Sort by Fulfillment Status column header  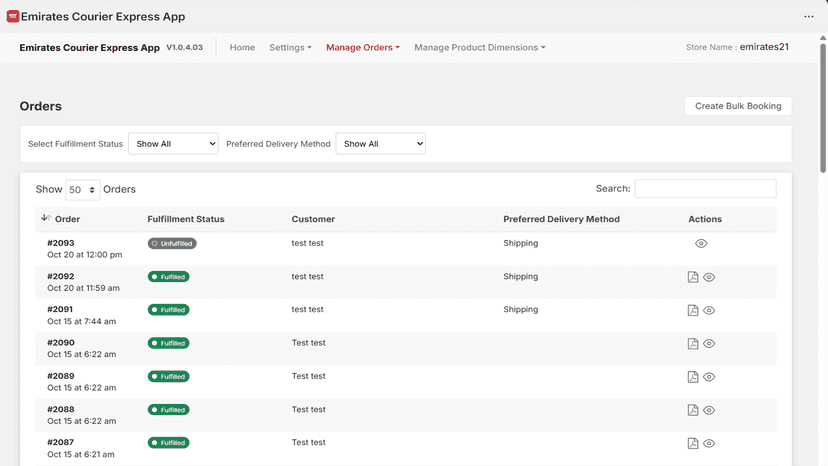tap(186, 219)
